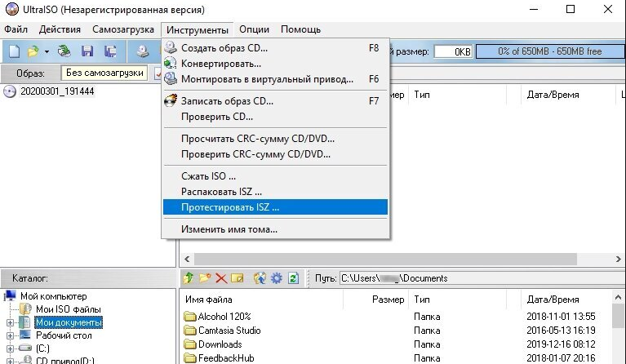
Task: Select the Alcohol 120% folder
Action: [224, 317]
